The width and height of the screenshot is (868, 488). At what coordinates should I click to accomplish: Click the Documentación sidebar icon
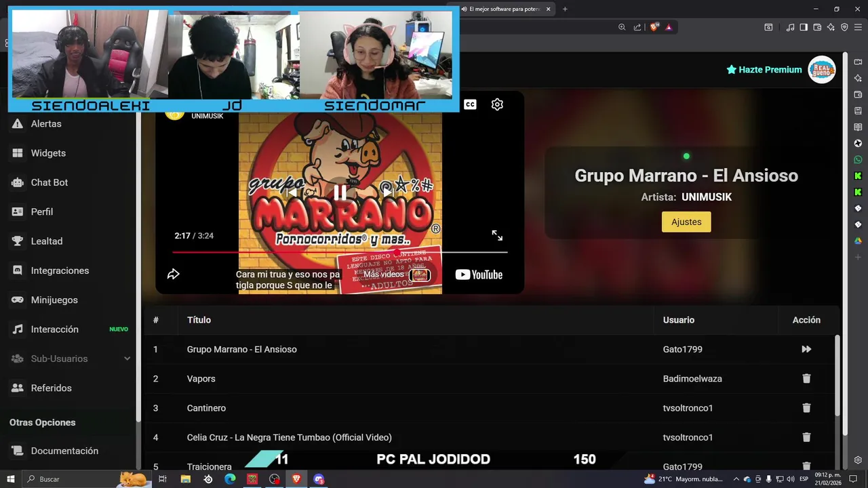point(18,451)
